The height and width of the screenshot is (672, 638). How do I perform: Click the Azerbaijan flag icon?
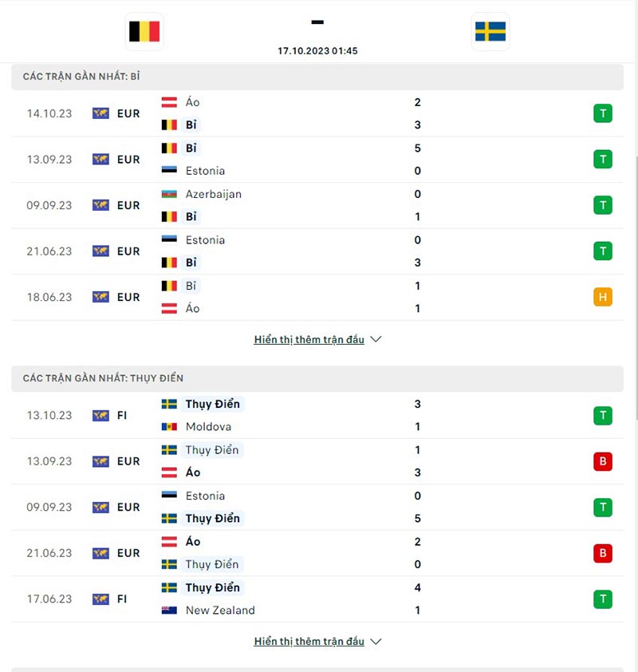(x=169, y=194)
